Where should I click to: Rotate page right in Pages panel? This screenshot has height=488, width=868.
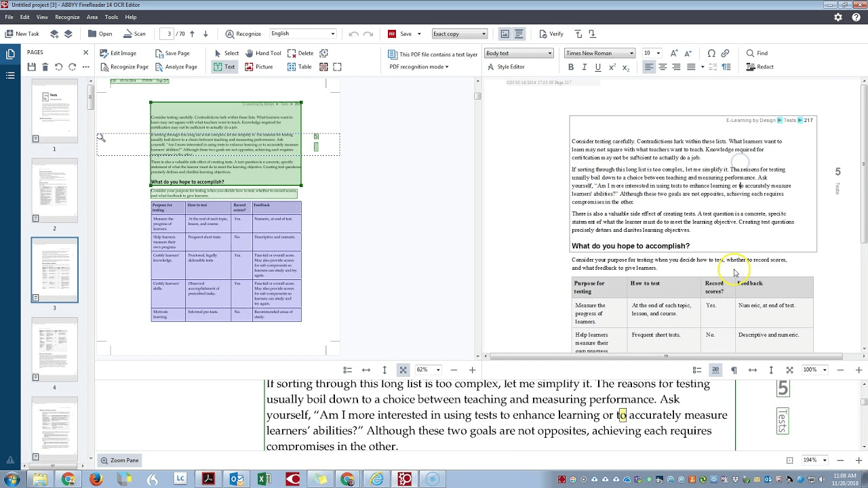click(72, 67)
